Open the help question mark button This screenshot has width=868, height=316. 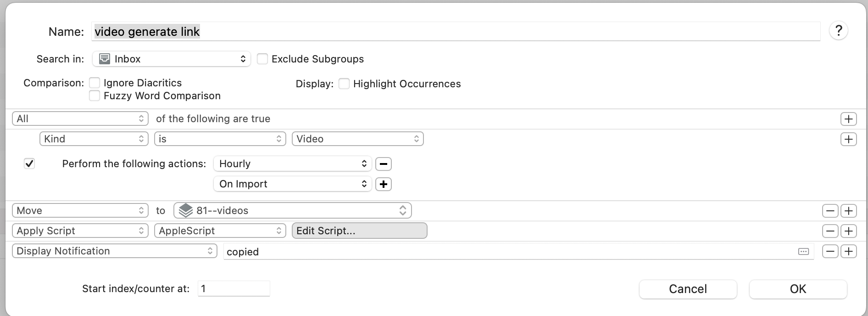[x=838, y=31]
